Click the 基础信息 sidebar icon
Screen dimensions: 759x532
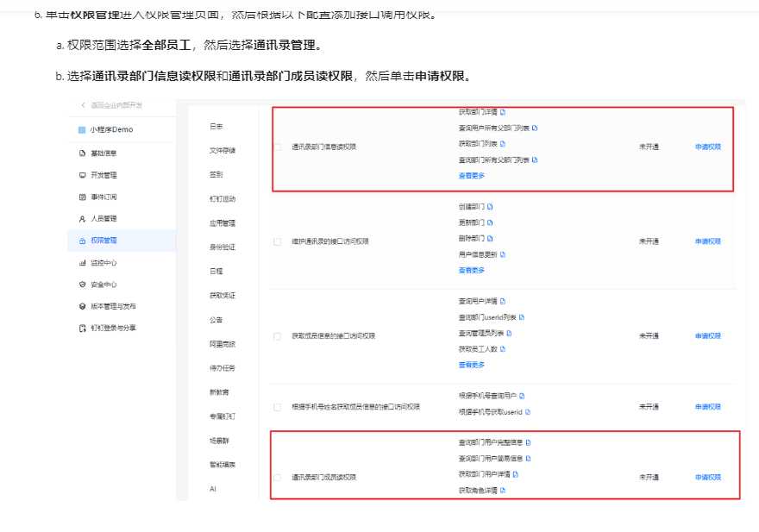point(82,153)
